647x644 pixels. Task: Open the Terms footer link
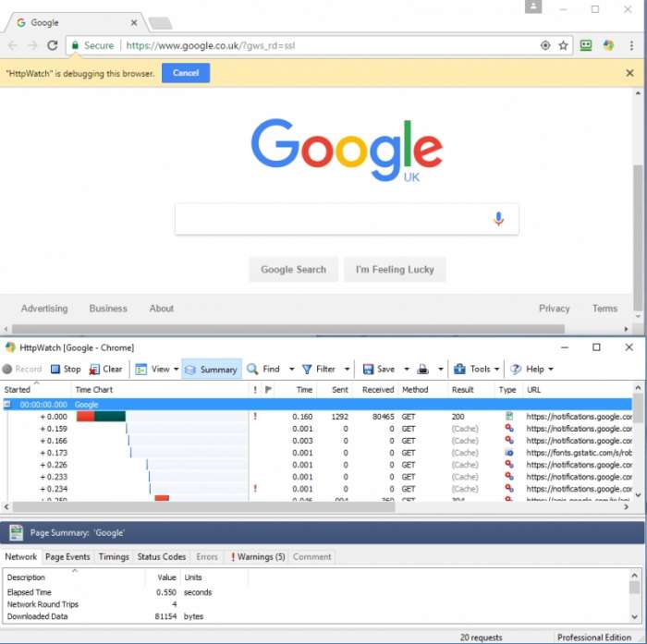click(604, 309)
